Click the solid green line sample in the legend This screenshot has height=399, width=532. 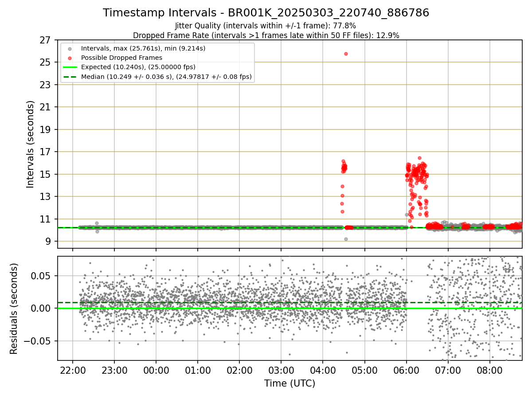click(70, 67)
